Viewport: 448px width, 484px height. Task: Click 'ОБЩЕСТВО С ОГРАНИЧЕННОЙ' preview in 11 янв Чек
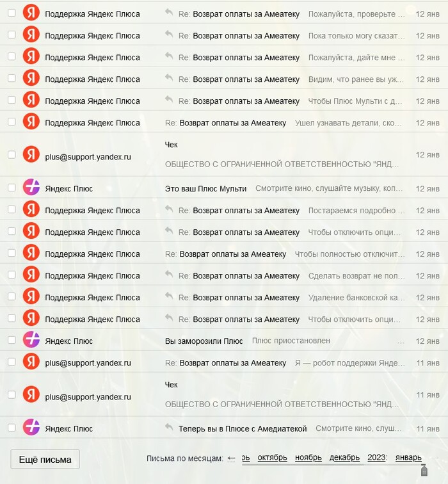click(x=282, y=404)
